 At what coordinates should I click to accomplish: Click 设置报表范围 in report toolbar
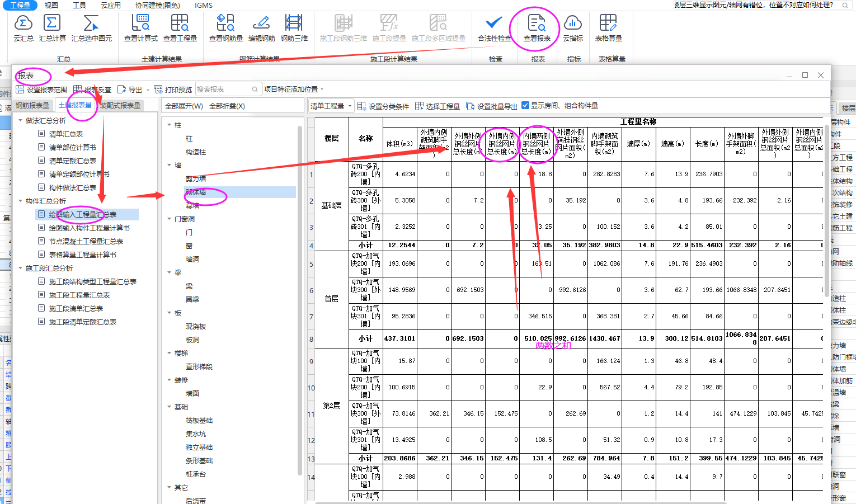pos(41,90)
